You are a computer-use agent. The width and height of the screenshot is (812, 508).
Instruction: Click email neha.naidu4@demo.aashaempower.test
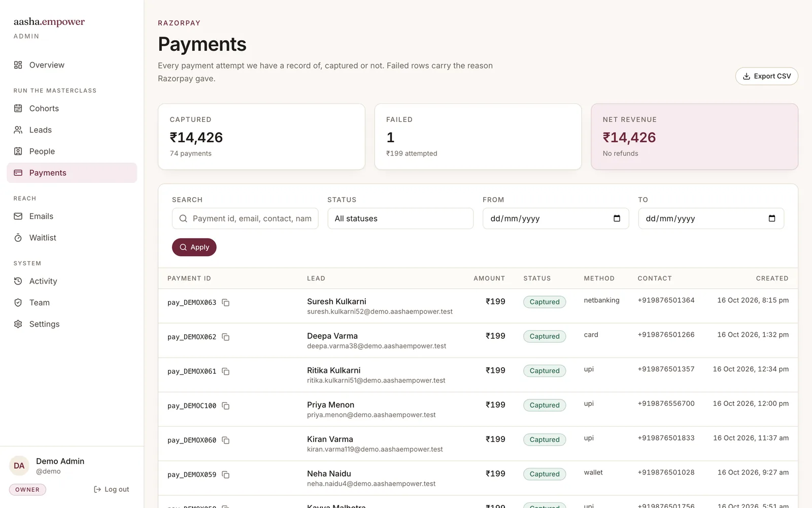click(x=371, y=484)
